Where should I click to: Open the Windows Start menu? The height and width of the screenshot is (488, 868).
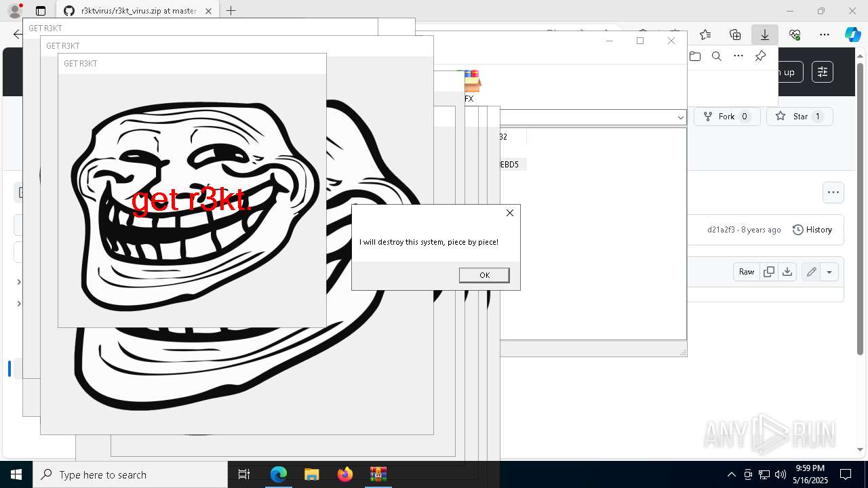(16, 474)
